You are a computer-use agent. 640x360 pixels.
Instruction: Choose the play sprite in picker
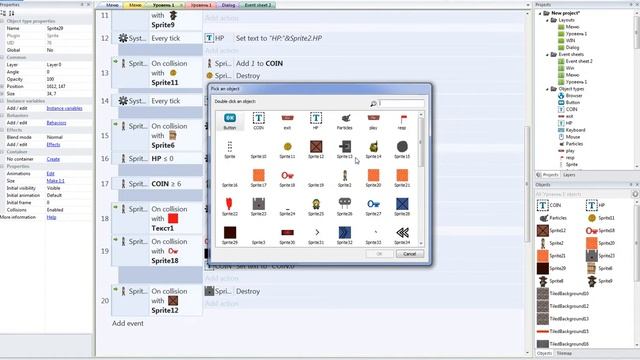[373, 121]
